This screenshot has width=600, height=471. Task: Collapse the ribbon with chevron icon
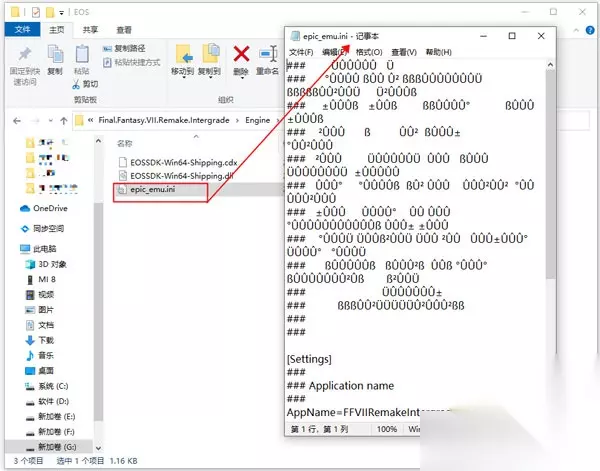(576, 30)
